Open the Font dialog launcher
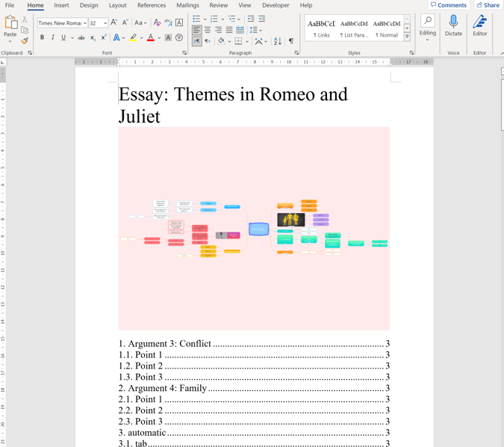The width and height of the screenshot is (504, 447). click(184, 53)
